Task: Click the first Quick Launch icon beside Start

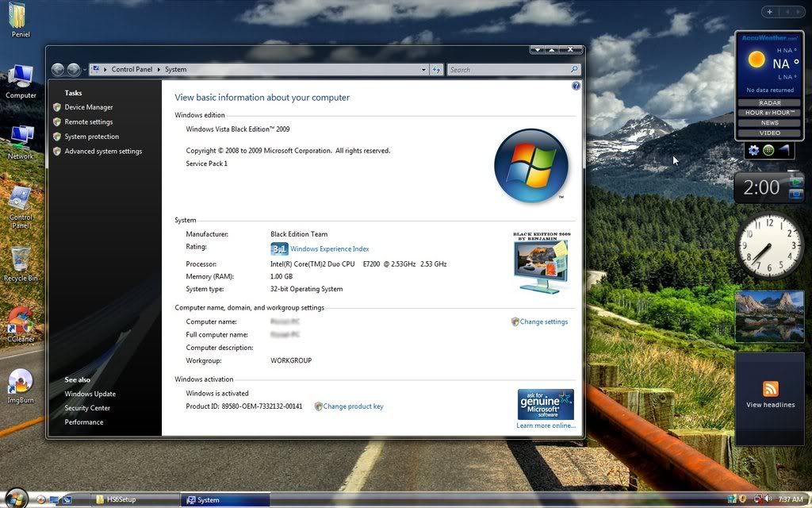Action: pos(41,500)
